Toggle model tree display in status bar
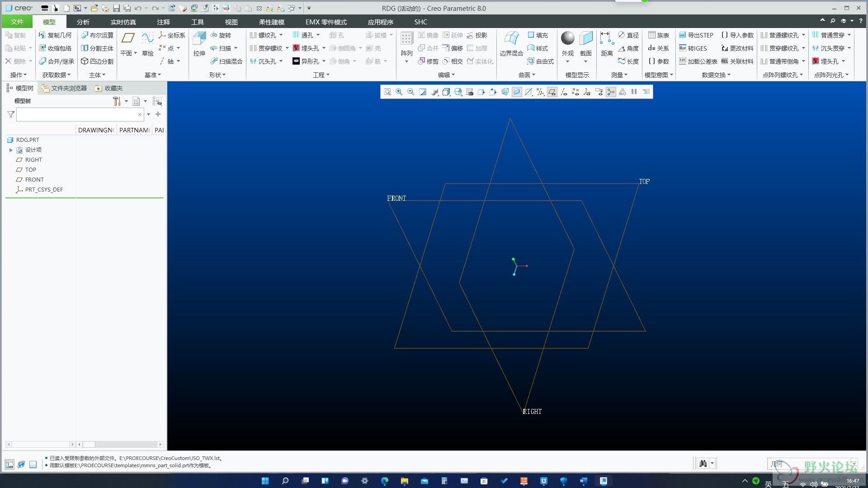Image resolution: width=868 pixels, height=488 pixels. pos(9,465)
